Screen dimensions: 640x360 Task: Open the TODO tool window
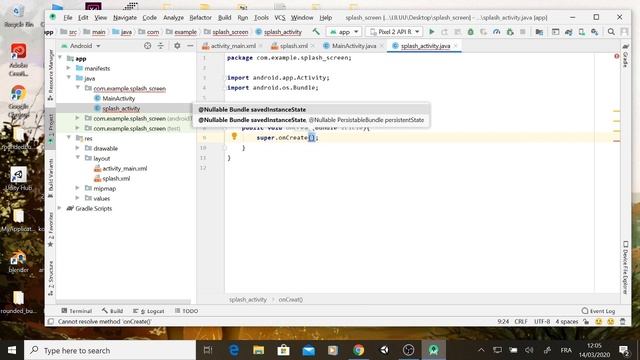[187, 311]
